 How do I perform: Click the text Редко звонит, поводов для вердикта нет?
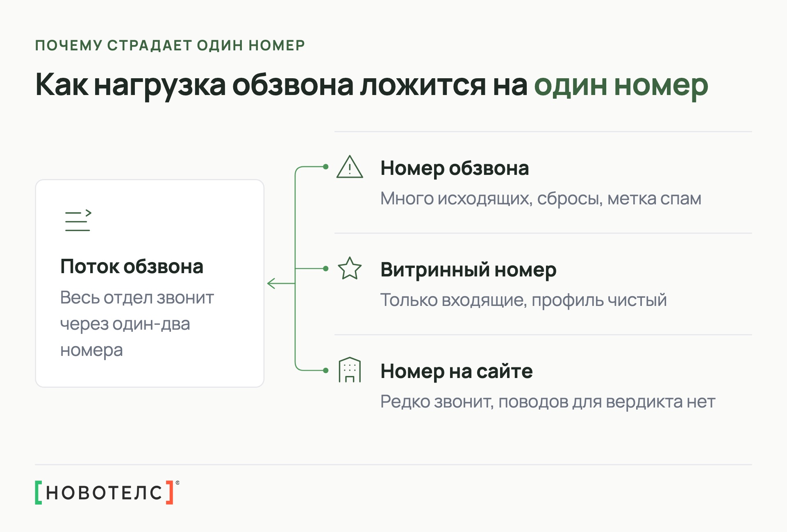(548, 402)
